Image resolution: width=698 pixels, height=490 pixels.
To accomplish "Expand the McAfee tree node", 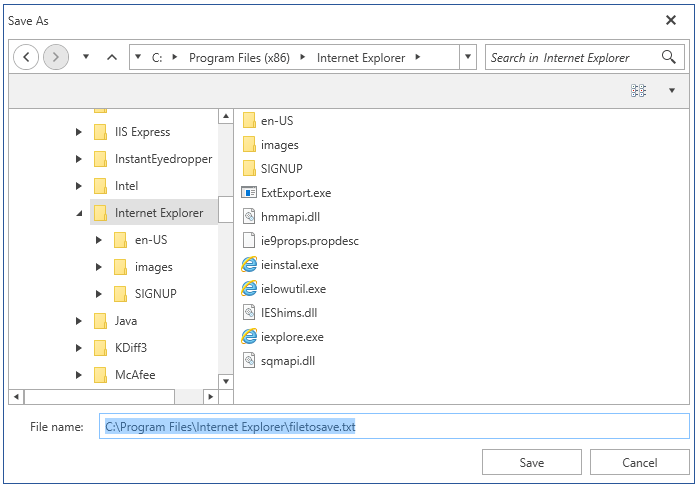I will coord(79,375).
